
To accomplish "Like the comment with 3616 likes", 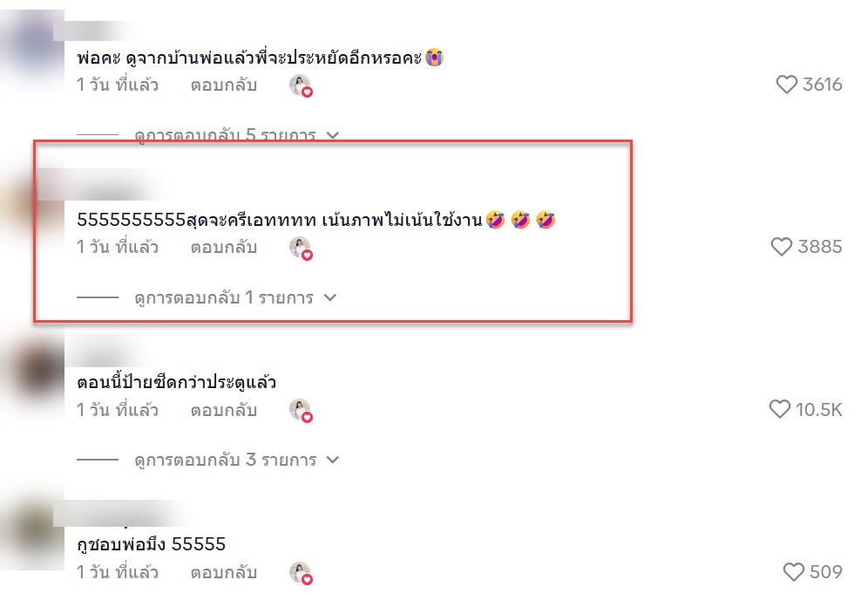I will (x=786, y=85).
